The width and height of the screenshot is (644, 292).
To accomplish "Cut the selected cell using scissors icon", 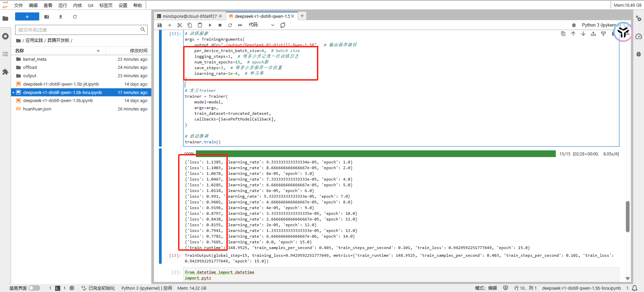I will [x=180, y=25].
